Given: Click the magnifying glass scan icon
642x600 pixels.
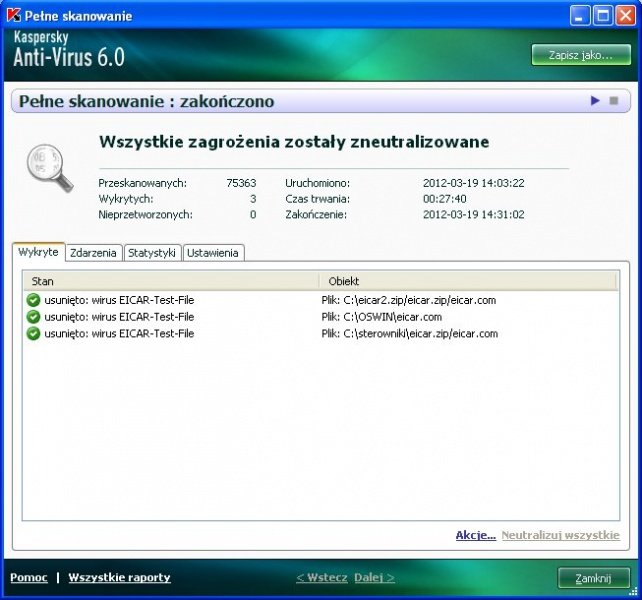Looking at the screenshot, I should pos(49,166).
